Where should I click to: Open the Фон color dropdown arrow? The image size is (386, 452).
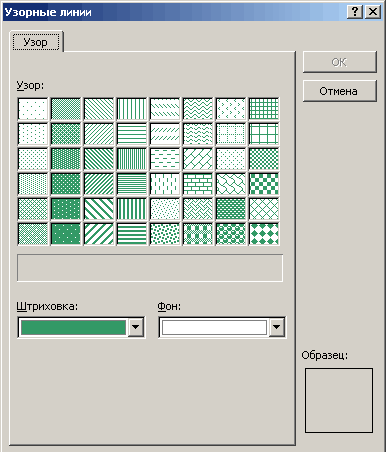click(x=277, y=327)
